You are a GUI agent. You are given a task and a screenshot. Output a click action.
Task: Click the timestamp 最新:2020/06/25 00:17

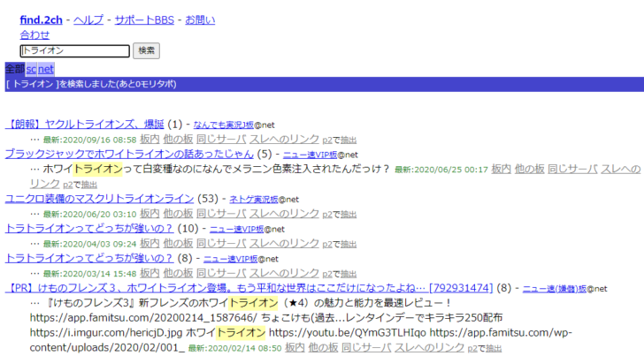pos(441,170)
